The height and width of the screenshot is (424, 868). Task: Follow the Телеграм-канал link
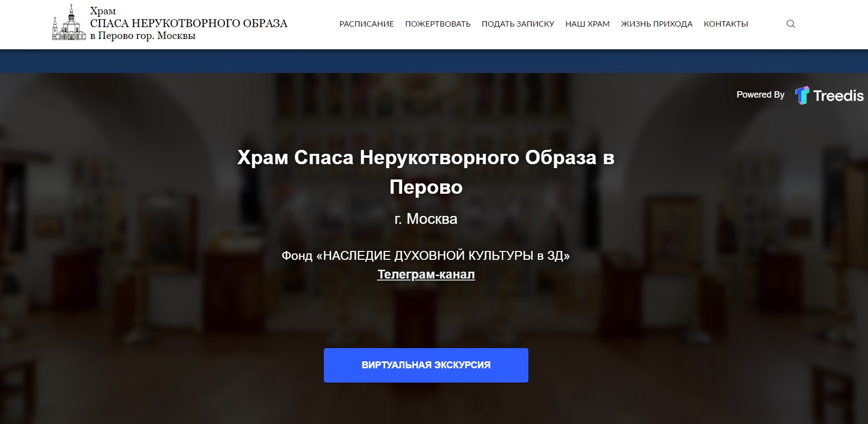426,275
